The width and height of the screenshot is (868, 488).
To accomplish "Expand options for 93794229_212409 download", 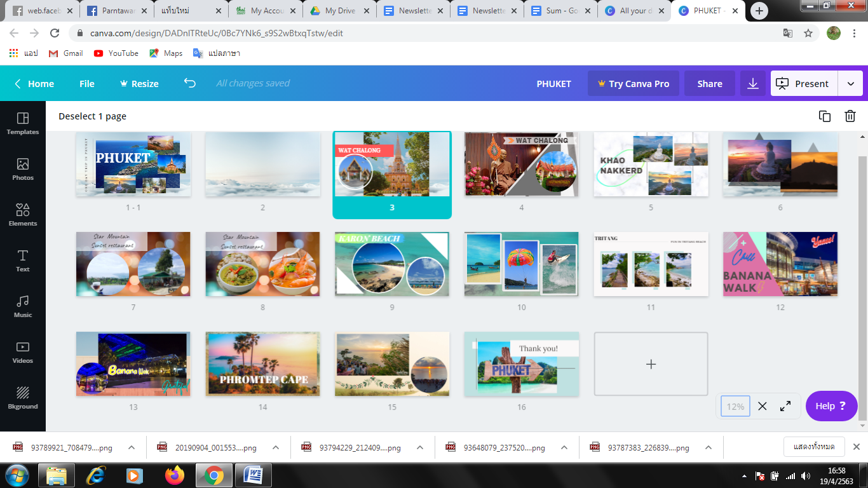I will click(420, 447).
